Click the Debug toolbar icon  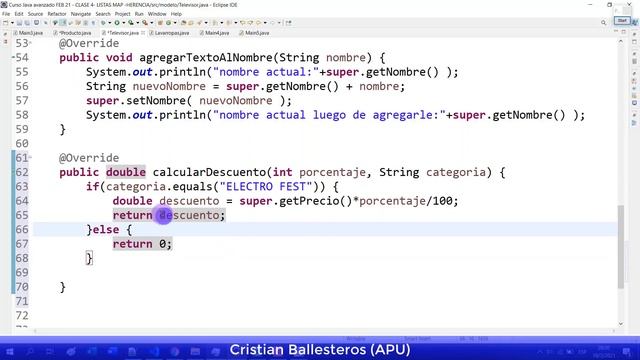point(103,23)
